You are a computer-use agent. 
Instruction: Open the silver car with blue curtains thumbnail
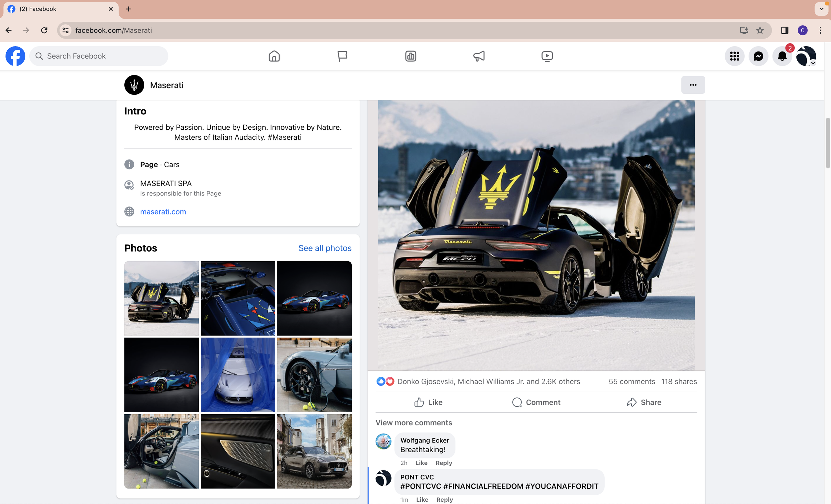238,375
